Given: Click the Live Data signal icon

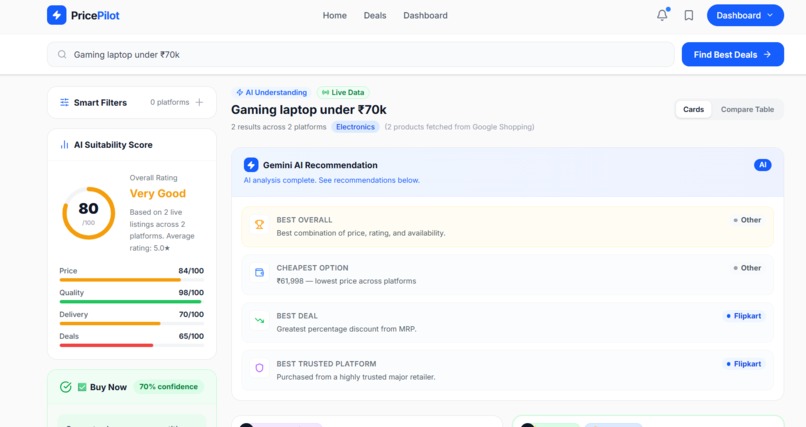Looking at the screenshot, I should click(325, 92).
